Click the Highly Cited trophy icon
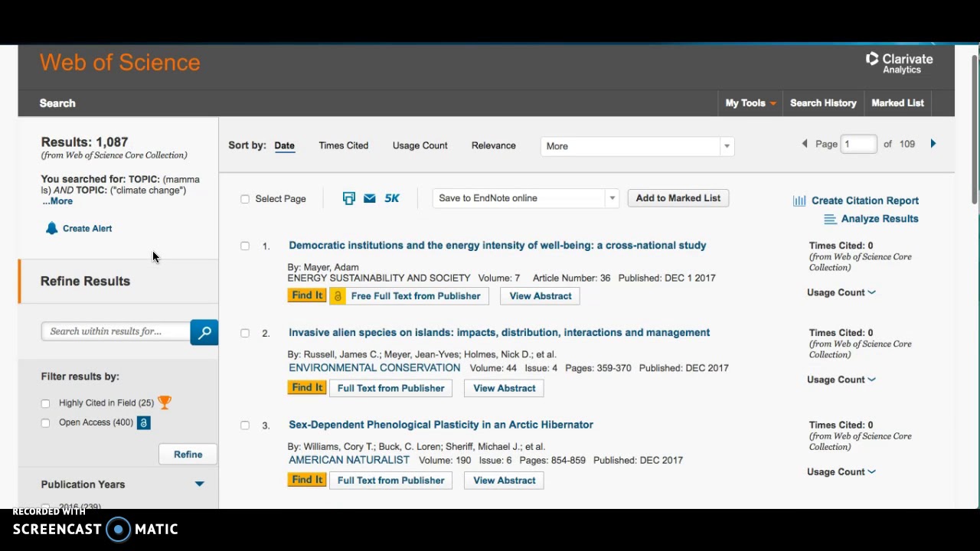This screenshot has width=980, height=551. (165, 403)
